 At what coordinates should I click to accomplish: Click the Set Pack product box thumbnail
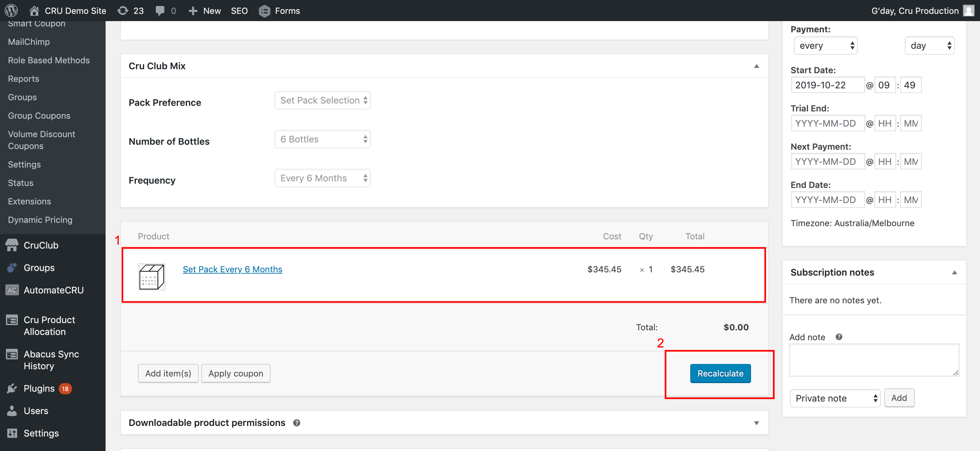[x=151, y=277]
